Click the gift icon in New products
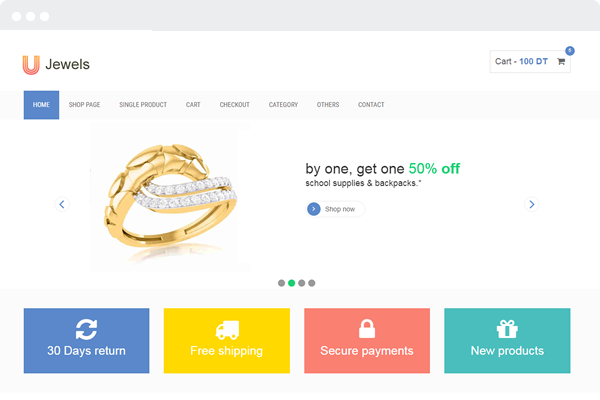The image size is (600, 400). 507,329
